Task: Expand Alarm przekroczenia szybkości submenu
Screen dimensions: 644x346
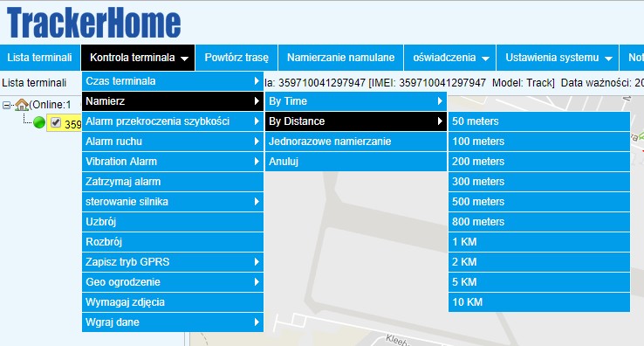Action: (x=173, y=121)
